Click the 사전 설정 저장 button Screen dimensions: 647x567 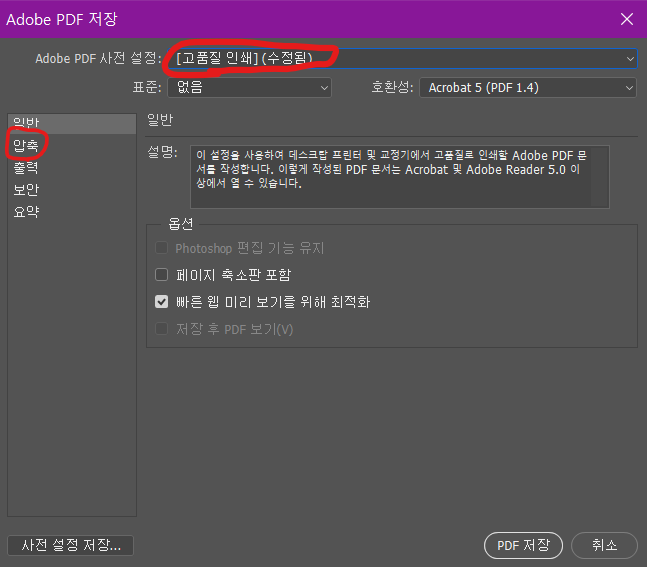pyautogui.click(x=71, y=546)
